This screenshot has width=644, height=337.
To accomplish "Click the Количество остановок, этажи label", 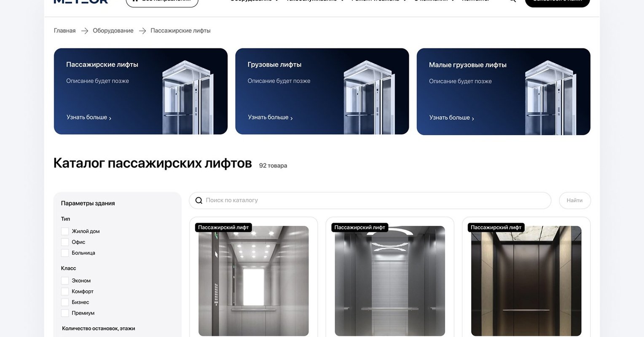I will point(99,329).
